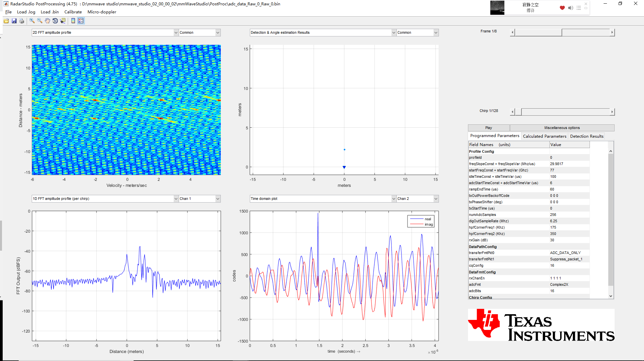Open the Chan 2 channel dropdown
Viewport: 644px width, 361px height.
click(x=436, y=199)
